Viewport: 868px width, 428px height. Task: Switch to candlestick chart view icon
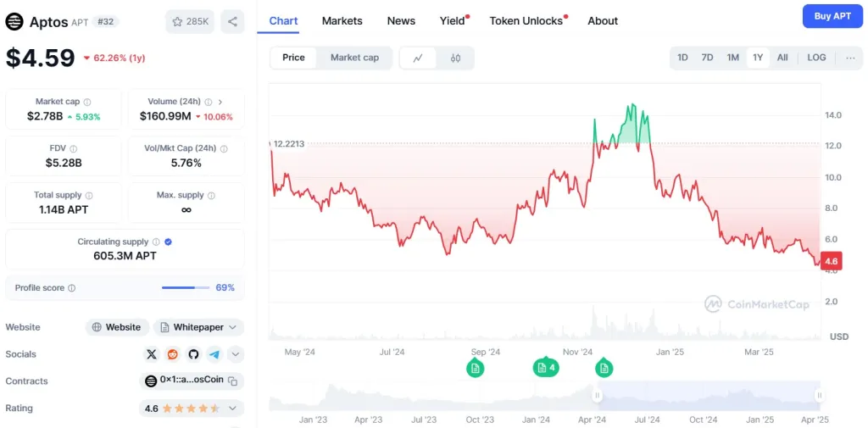tap(455, 58)
